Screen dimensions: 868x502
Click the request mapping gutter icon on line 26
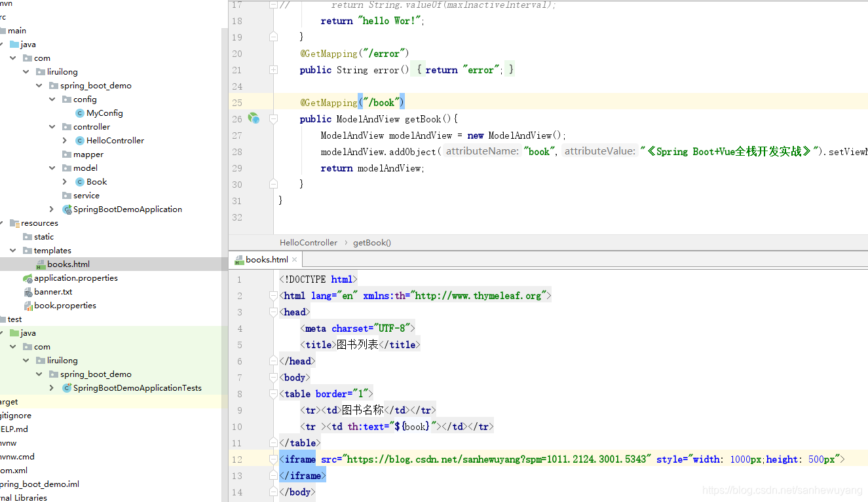pos(254,118)
